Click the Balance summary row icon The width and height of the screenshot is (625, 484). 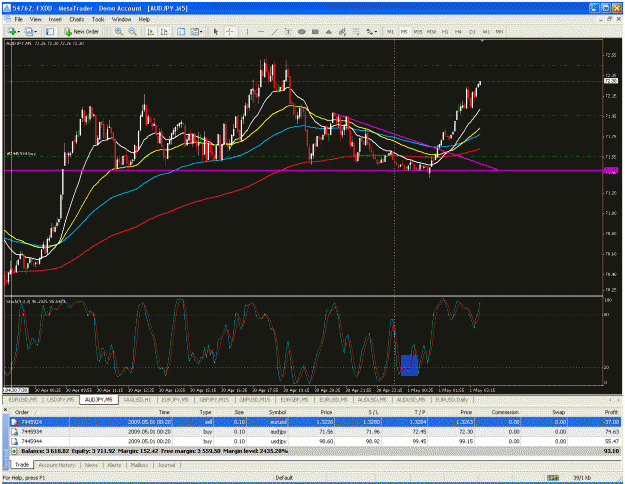tap(14, 451)
